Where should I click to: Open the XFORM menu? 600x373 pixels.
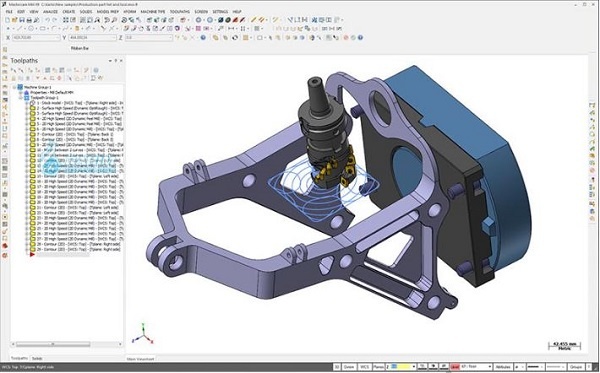coord(129,11)
